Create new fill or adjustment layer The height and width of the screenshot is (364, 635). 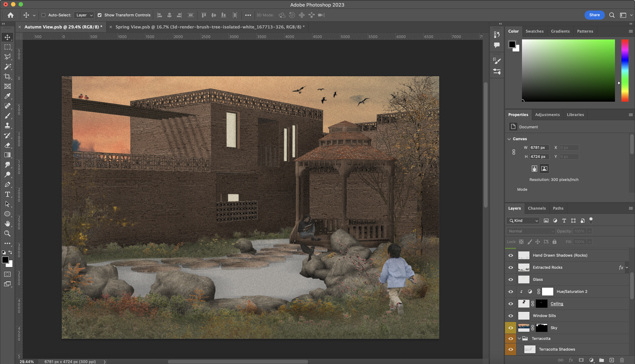(x=591, y=360)
